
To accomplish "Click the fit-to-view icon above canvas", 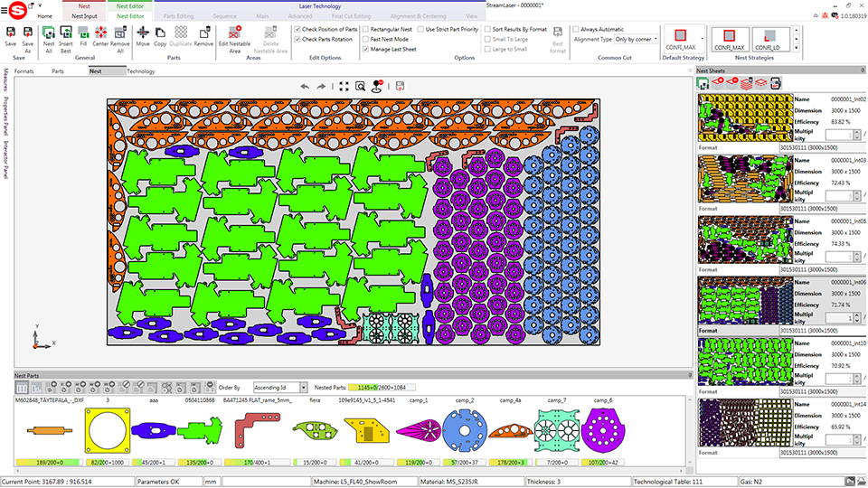I will pos(344,86).
